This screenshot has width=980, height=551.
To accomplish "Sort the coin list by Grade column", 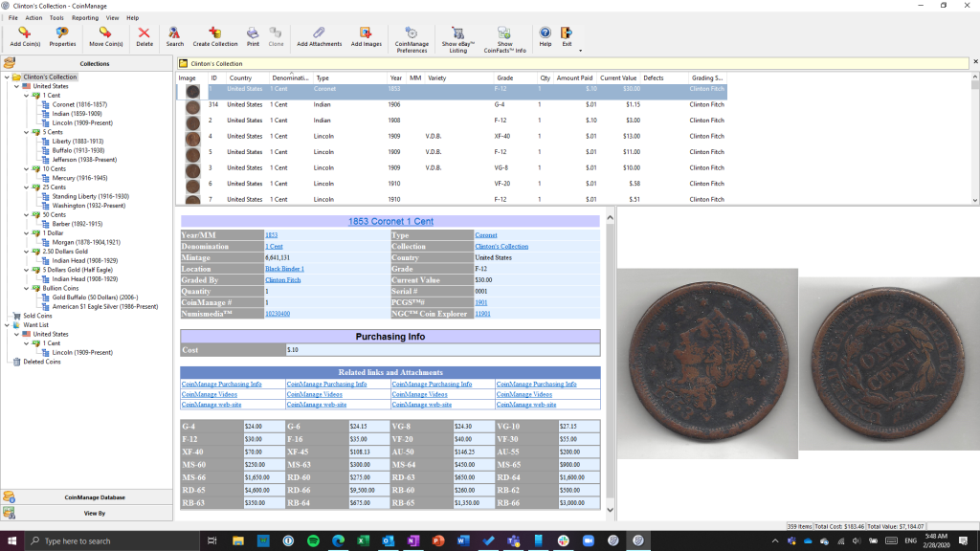I will tap(504, 78).
